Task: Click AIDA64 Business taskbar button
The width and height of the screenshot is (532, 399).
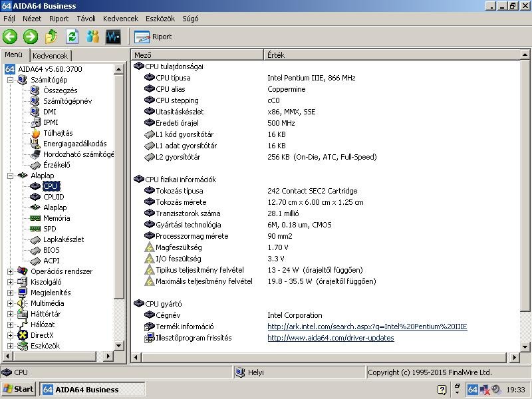Action: coord(92,390)
